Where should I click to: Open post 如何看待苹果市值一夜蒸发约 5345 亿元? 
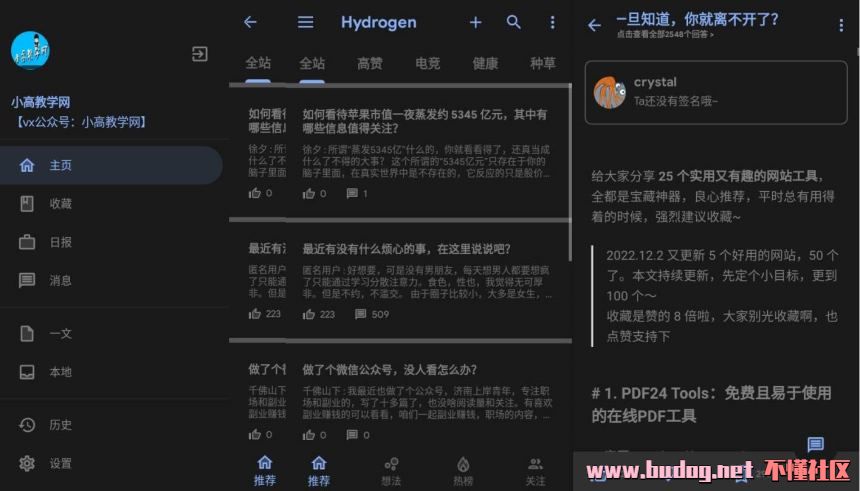[x=425, y=121]
